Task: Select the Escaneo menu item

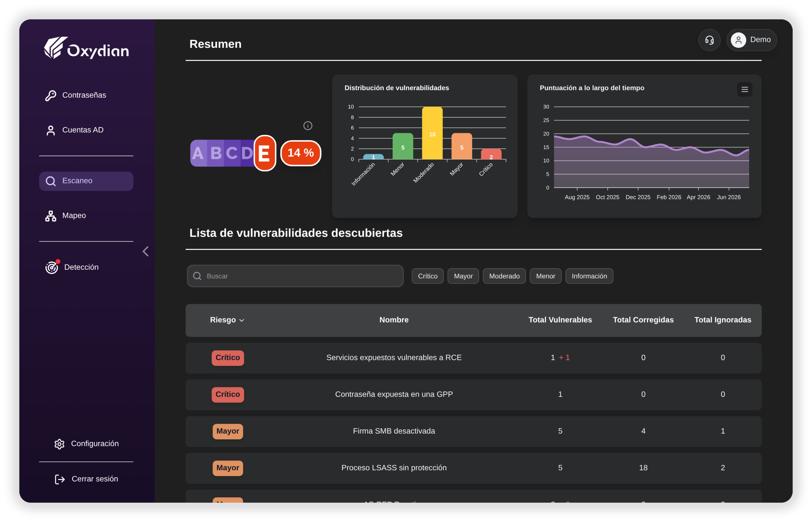Action: (86, 181)
